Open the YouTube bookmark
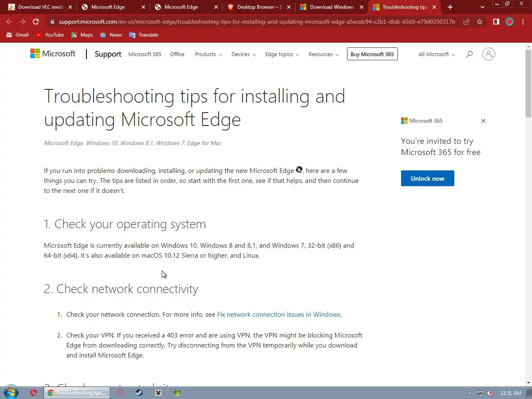The height and width of the screenshot is (399, 532). pos(50,35)
